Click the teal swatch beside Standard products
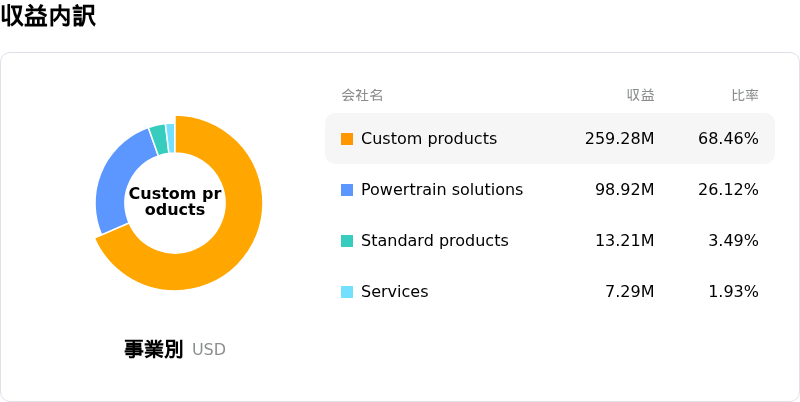The width and height of the screenshot is (800, 402). (347, 241)
